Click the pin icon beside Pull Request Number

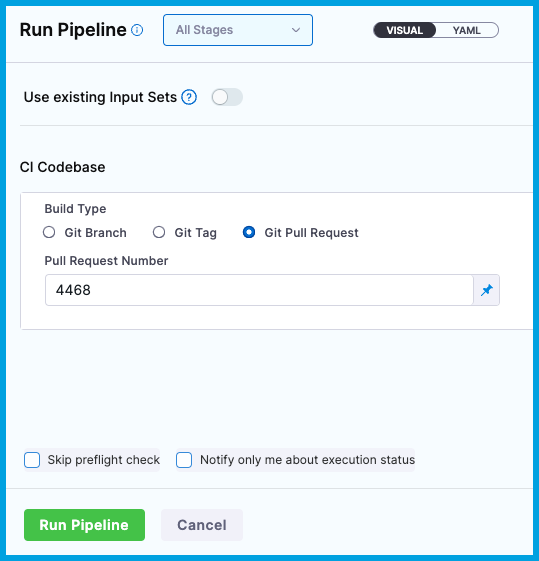coord(486,290)
